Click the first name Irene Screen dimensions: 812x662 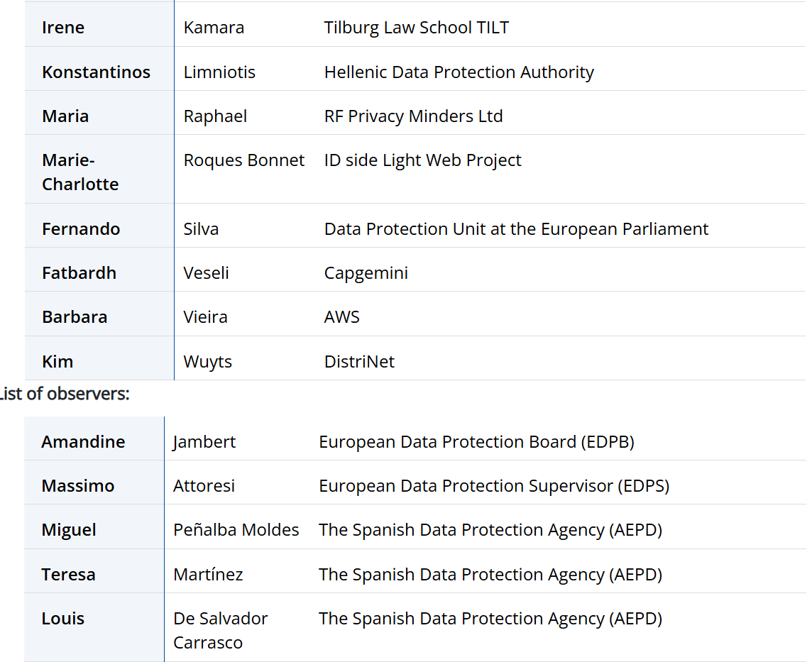click(x=63, y=28)
